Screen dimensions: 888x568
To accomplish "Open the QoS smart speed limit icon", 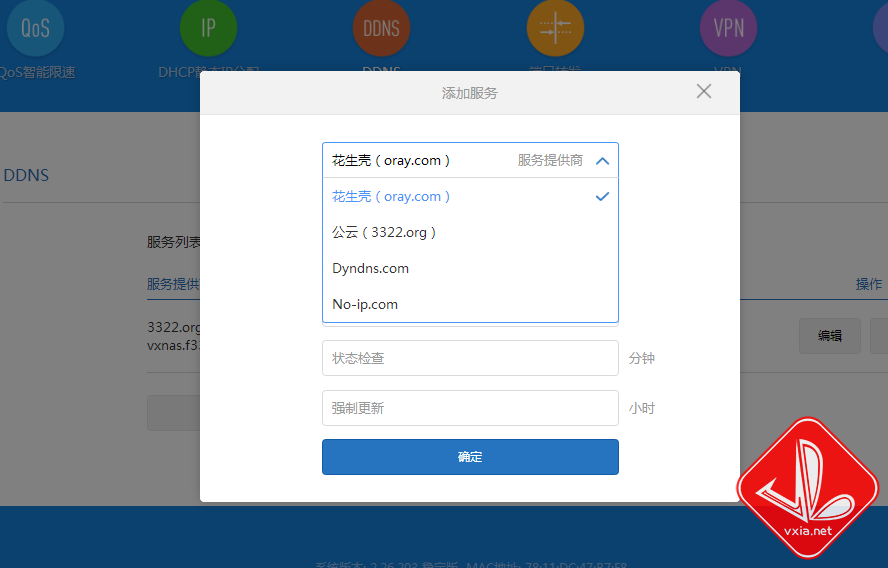I will pos(35,28).
